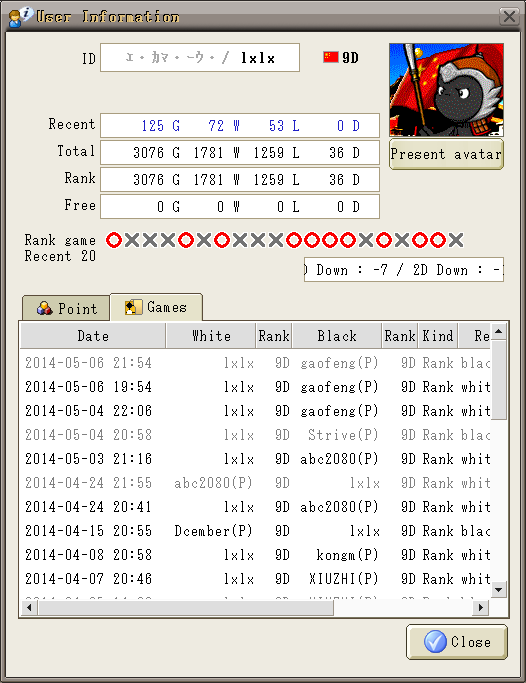
Task: Click the Games tab's board icon
Action: tap(133, 307)
